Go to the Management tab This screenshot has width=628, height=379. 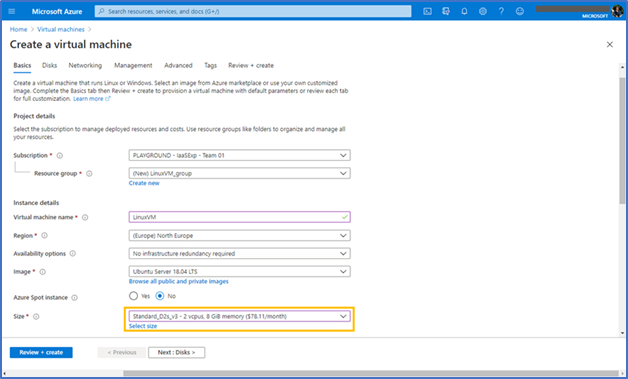(133, 65)
